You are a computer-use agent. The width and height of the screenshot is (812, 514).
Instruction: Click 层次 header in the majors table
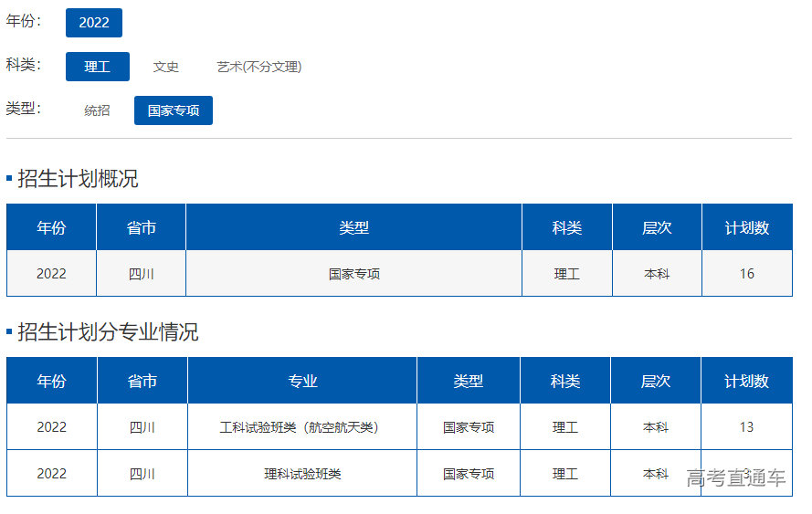(x=656, y=381)
